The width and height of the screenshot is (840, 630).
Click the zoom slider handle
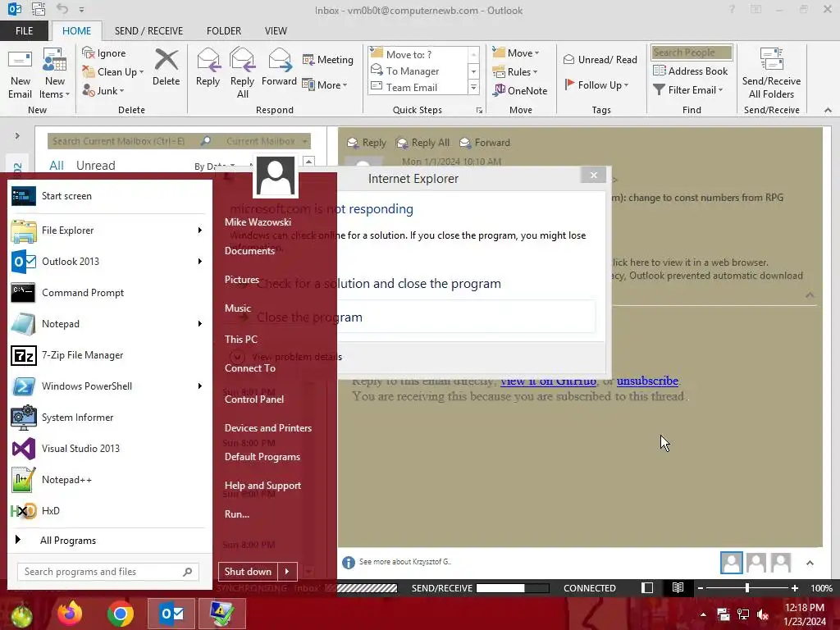pyautogui.click(x=746, y=587)
